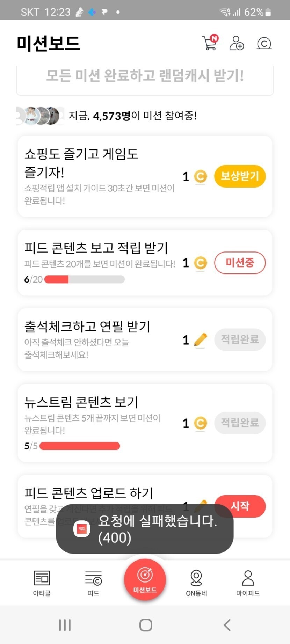290x644 pixels.
Task: Tap the gold coin in shopping mission
Action: [x=200, y=176]
